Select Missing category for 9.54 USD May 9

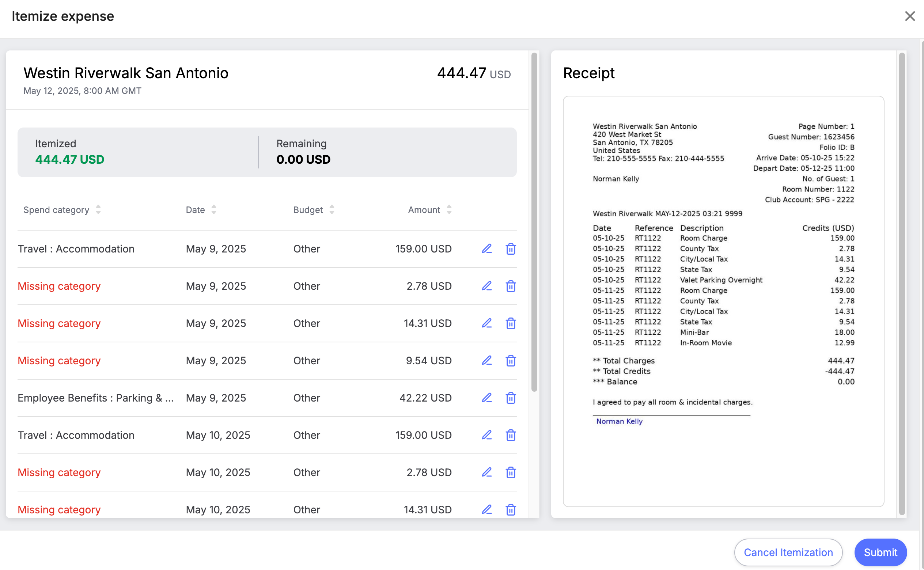(59, 361)
